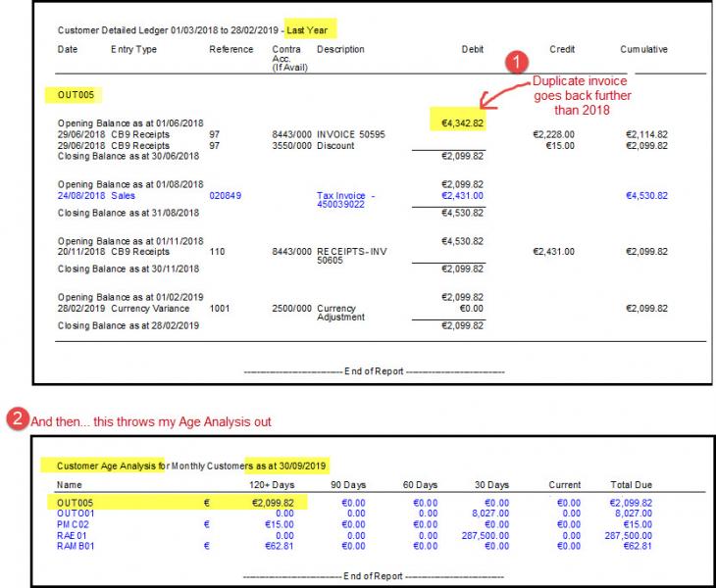
Task: Click the 'Duplicate invoice goes back further' note
Action: (582, 96)
